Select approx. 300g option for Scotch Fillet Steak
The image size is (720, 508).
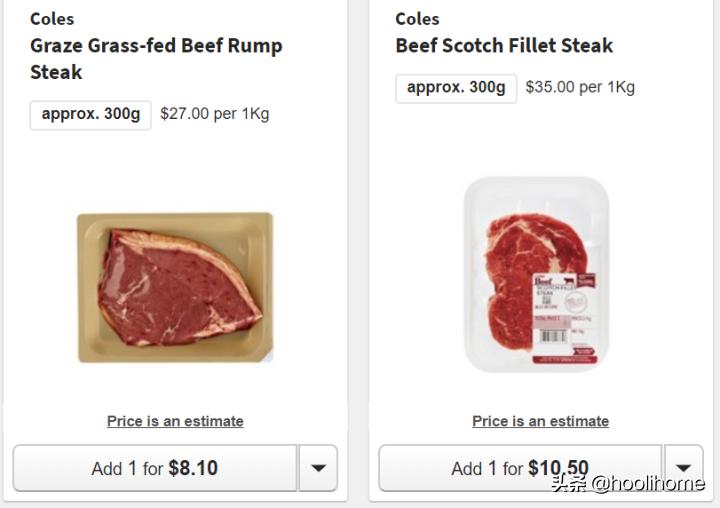point(456,87)
